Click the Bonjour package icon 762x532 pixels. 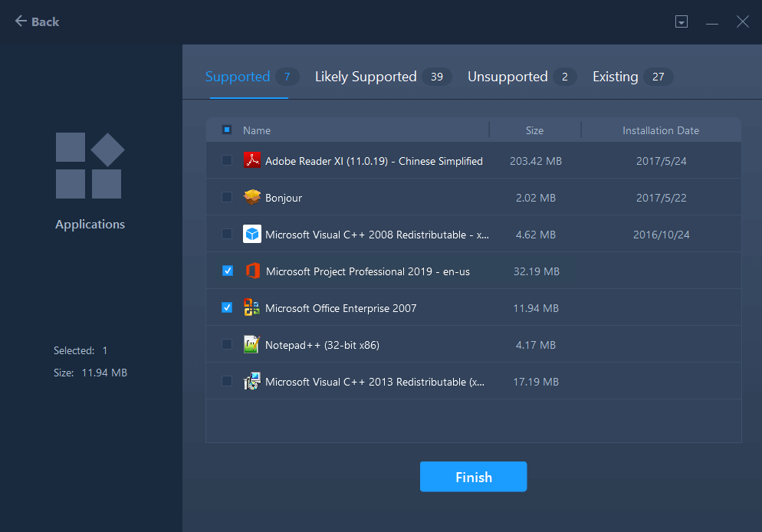point(252,198)
